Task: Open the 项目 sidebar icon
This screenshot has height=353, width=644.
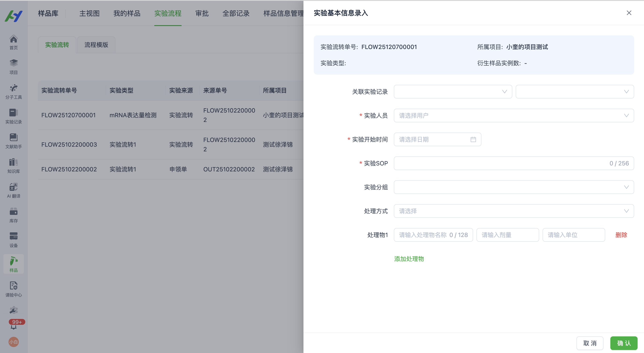Action: pyautogui.click(x=13, y=64)
